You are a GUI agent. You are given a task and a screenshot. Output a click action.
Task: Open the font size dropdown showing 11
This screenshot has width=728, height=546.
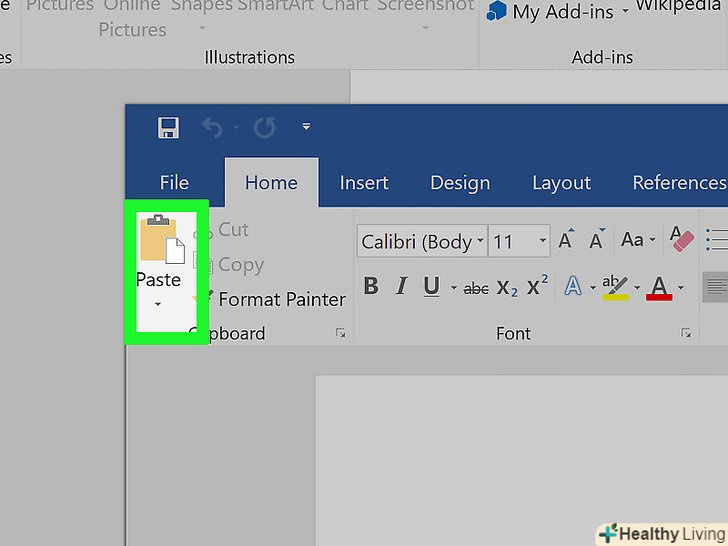[543, 241]
